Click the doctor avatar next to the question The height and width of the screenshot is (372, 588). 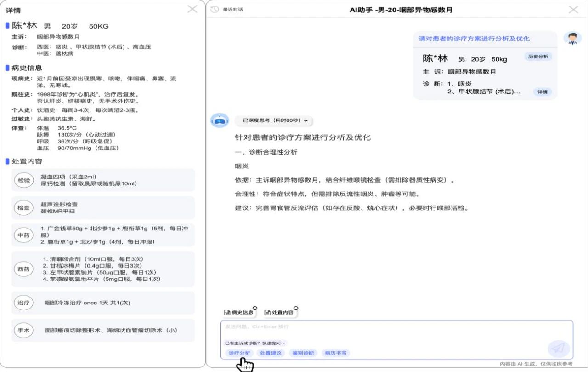[572, 39]
